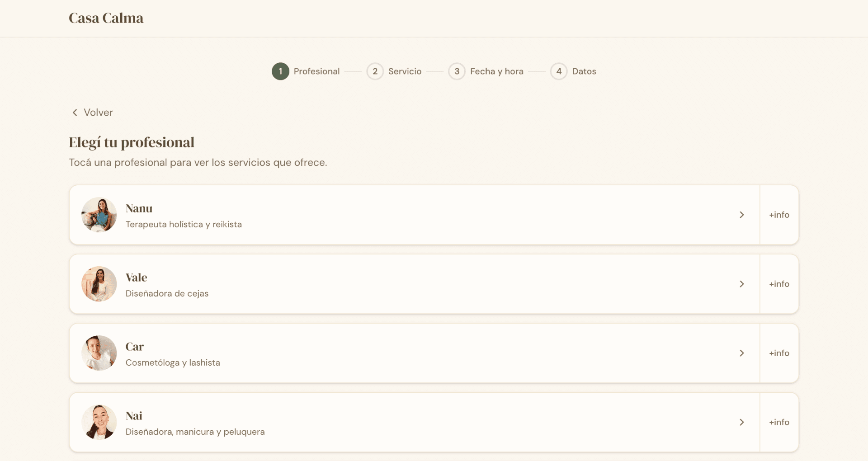Expand Vale's services with the chevron arrow
The image size is (868, 461).
(x=741, y=284)
